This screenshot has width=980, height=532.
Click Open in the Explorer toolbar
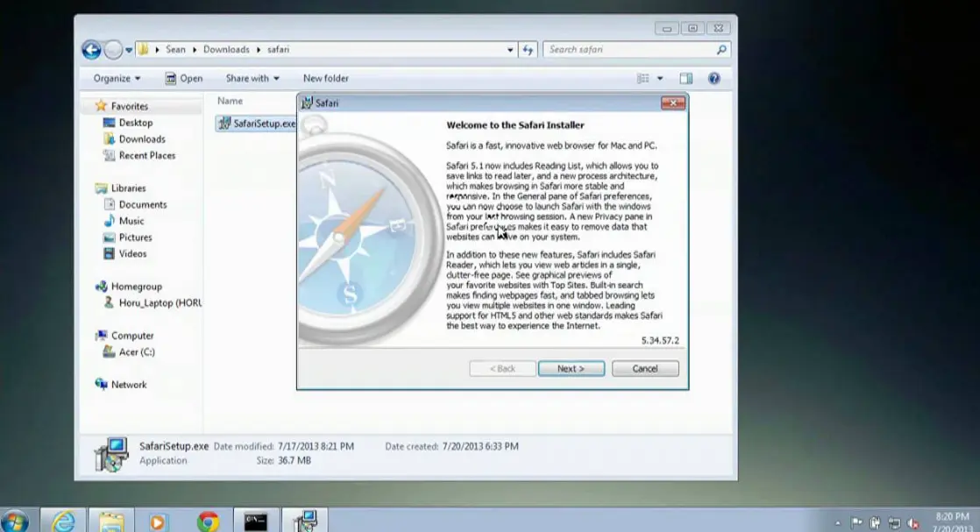click(x=184, y=78)
